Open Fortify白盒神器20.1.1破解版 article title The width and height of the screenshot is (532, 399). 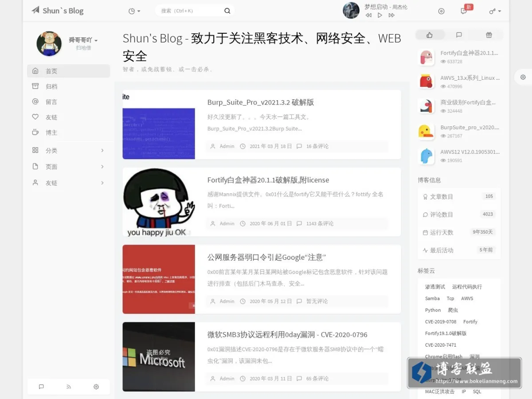click(268, 180)
